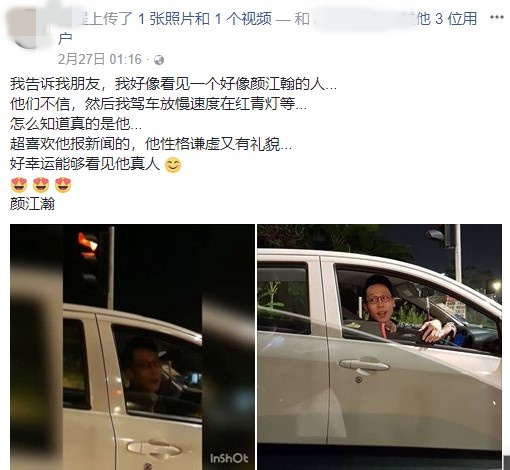Click the blurred tagged friend name
Image resolution: width=510 pixels, height=470 pixels.
pyautogui.click(x=362, y=19)
